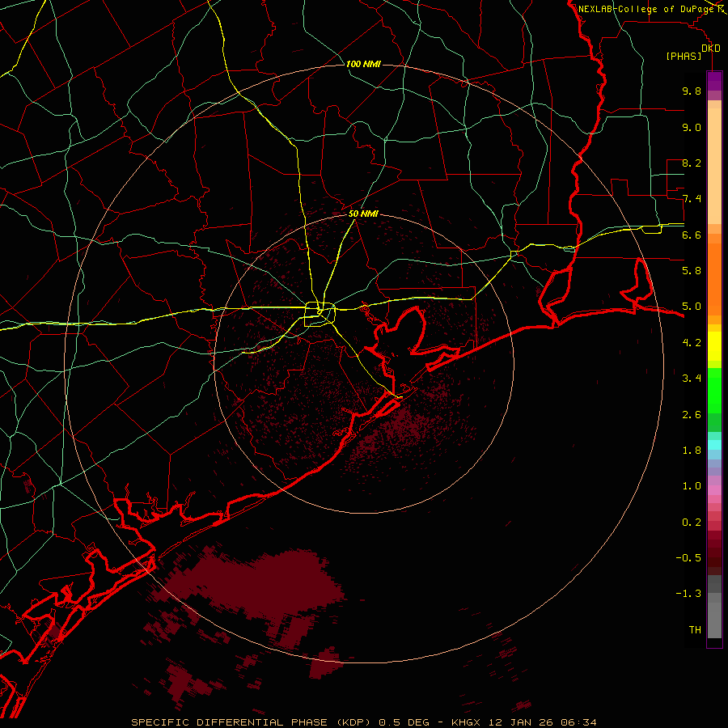The width and height of the screenshot is (728, 728).
Task: Pick the yellow color bar segment beside 4.2
Action: tap(714, 346)
